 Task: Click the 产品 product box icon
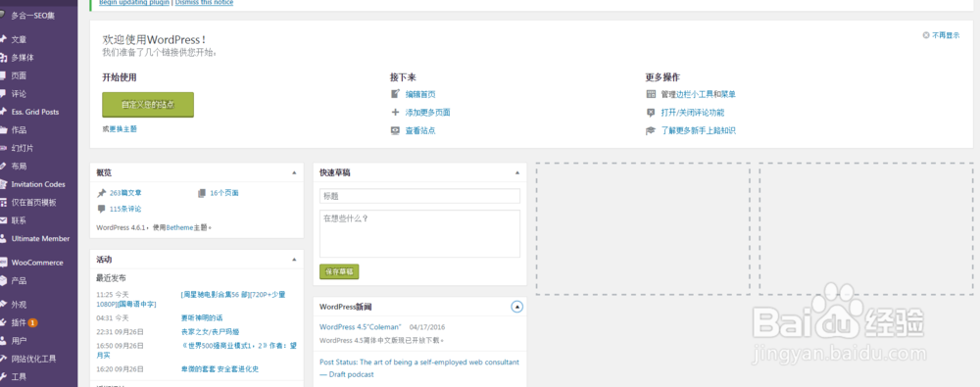tap(4, 281)
